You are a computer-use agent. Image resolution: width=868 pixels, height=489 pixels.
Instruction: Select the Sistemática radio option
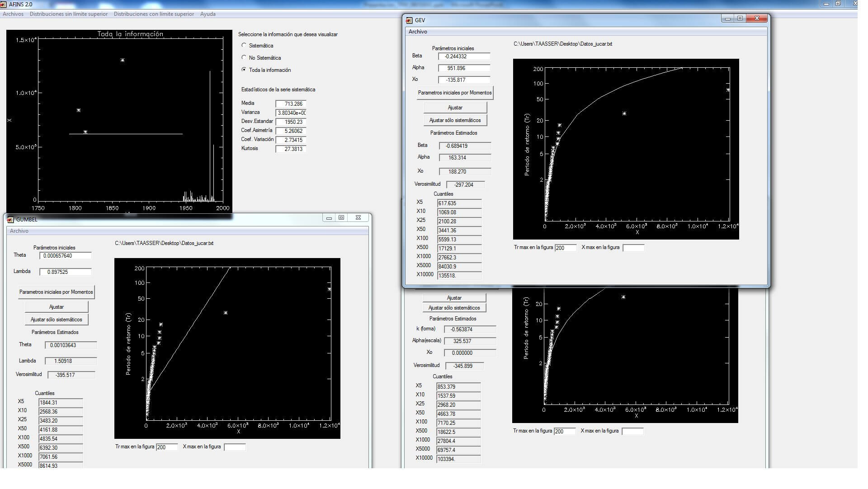[244, 45]
